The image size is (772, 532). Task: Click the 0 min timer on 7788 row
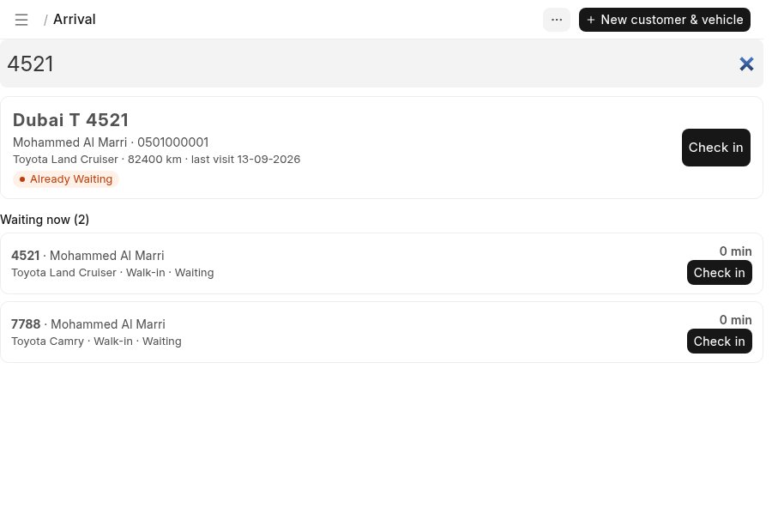736,320
